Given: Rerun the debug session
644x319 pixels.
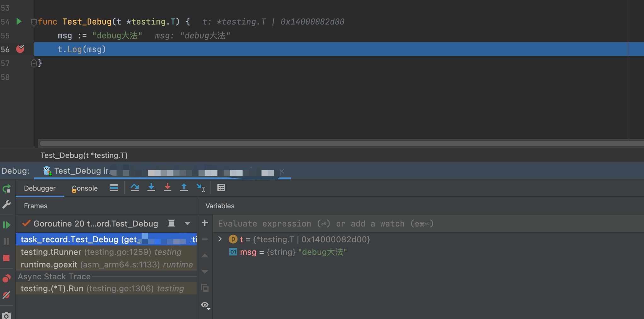Looking at the screenshot, I should click(x=7, y=188).
